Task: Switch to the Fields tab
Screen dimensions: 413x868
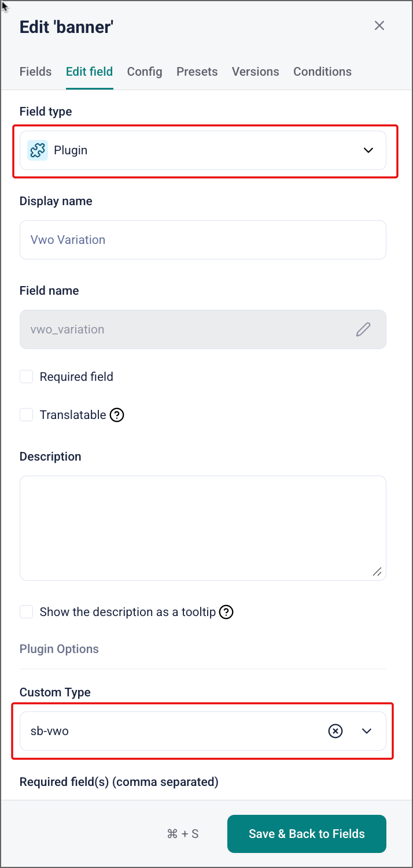Action: pos(36,72)
